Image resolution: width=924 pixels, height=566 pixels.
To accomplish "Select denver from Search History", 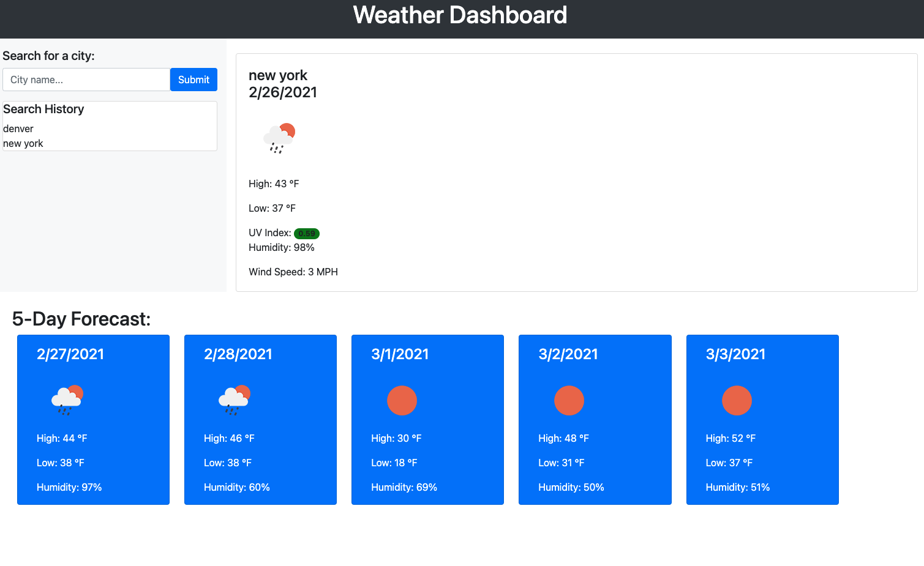I will [x=18, y=128].
